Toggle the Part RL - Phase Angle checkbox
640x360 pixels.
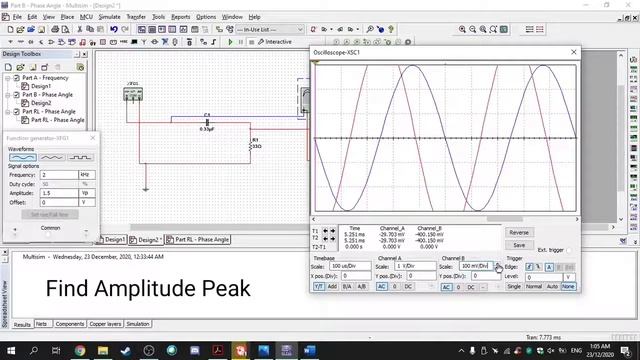(17, 111)
